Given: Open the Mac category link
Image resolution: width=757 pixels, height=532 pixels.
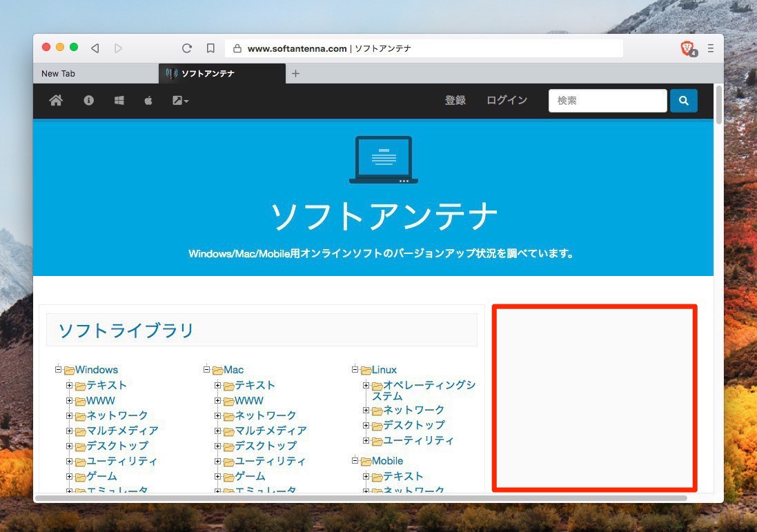Looking at the screenshot, I should point(234,370).
